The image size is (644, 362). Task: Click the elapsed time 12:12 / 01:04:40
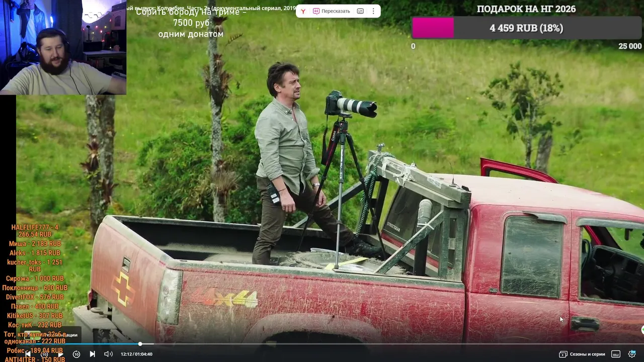(x=136, y=354)
